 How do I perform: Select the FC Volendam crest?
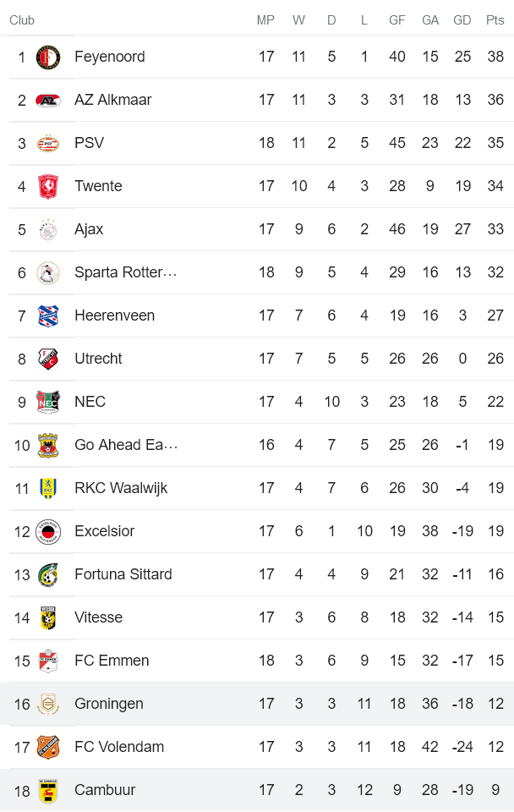coord(48,747)
